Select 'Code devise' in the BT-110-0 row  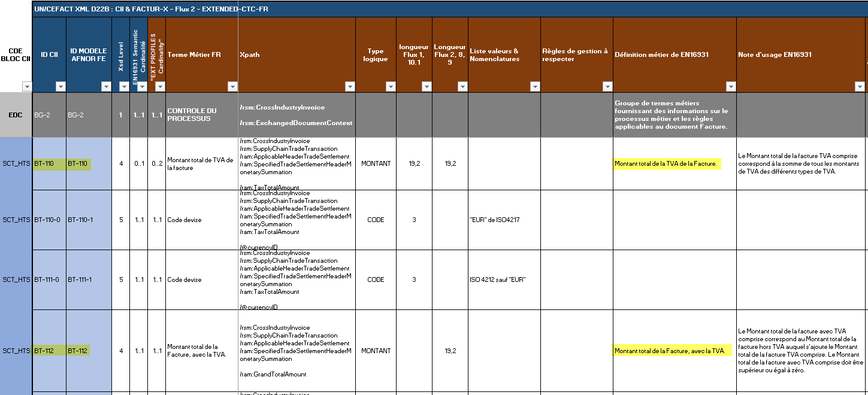click(201, 220)
